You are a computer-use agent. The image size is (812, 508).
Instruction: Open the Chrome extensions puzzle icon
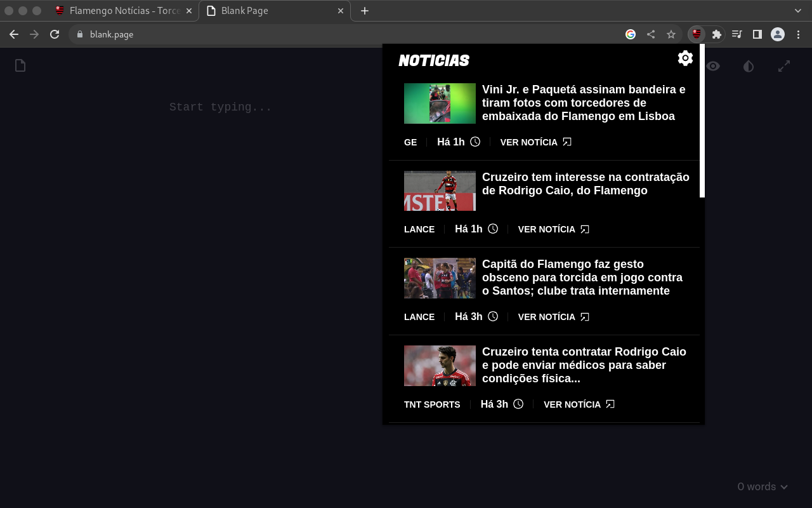click(717, 34)
